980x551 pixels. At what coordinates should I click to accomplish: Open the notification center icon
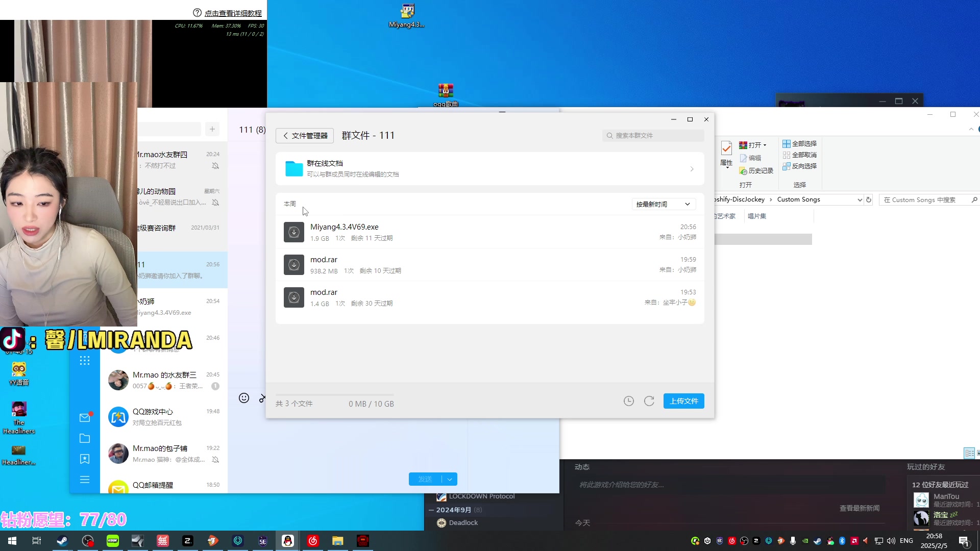964,541
